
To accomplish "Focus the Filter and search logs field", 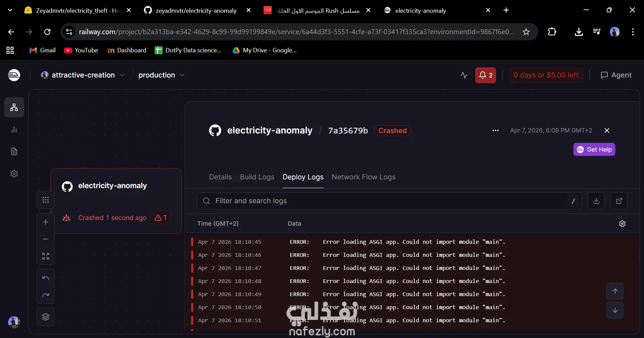I will (389, 201).
